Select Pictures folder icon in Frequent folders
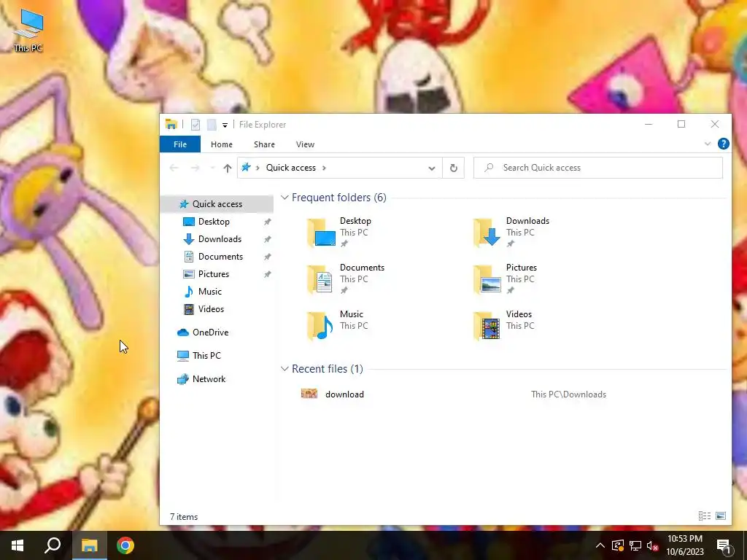The image size is (747, 560). 487,279
